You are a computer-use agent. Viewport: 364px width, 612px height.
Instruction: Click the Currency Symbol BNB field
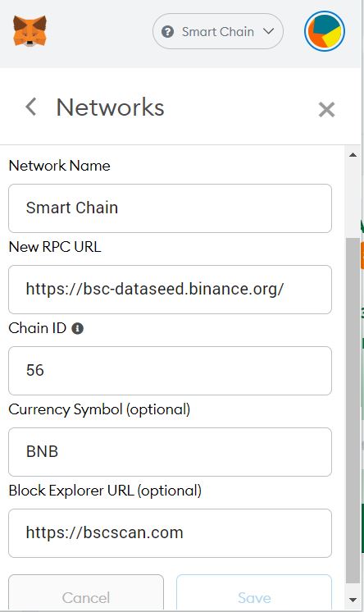tap(170, 452)
